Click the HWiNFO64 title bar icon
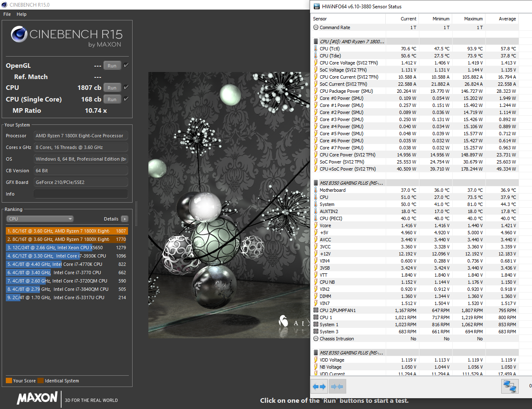 pos(317,6)
